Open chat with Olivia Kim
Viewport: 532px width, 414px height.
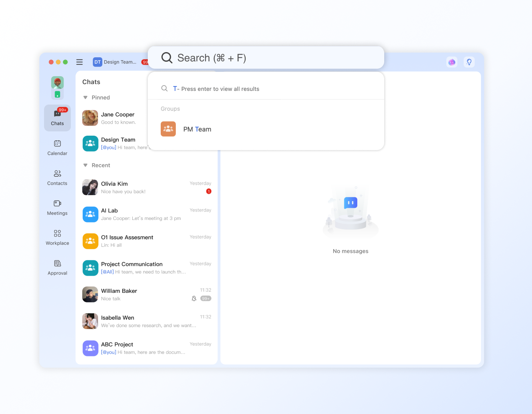click(x=146, y=187)
